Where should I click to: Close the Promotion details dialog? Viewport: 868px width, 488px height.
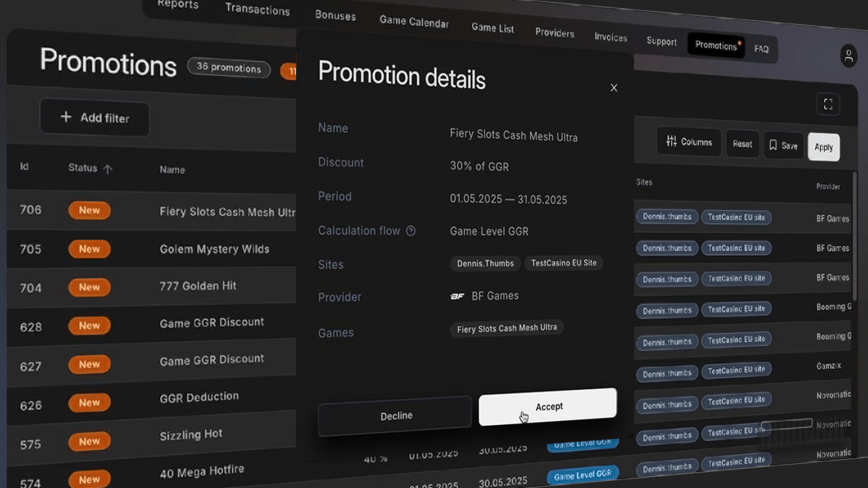coord(614,88)
